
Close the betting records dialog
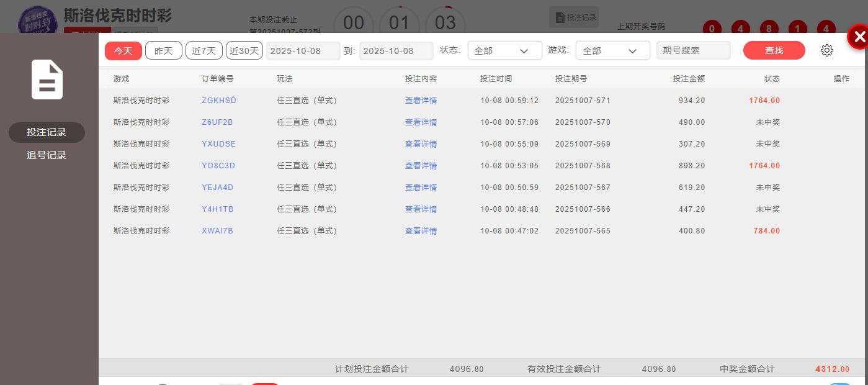(x=859, y=38)
